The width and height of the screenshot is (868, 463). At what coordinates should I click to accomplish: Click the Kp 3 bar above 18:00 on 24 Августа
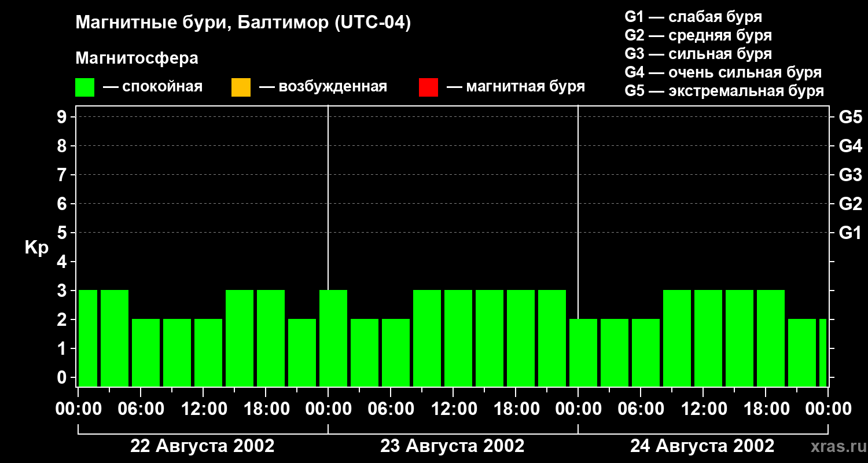pyautogui.click(x=771, y=338)
